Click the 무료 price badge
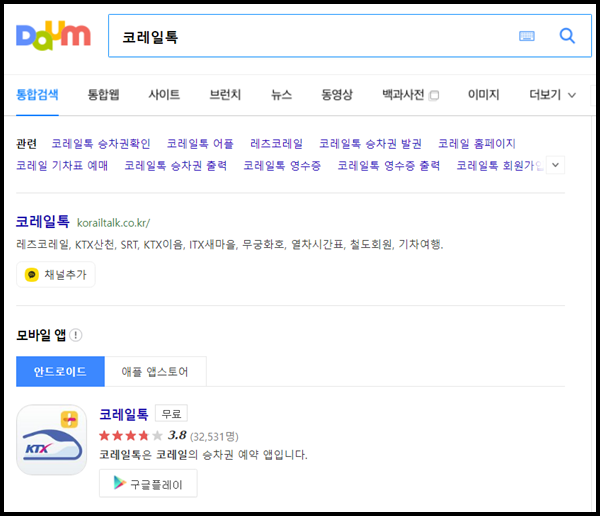Image resolution: width=600 pixels, height=516 pixels. tap(171, 413)
